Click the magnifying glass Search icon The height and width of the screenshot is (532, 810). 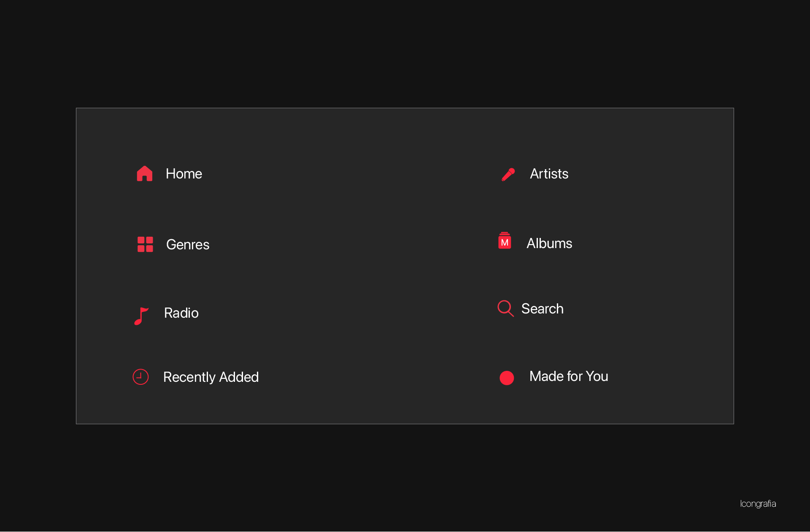[505, 308]
